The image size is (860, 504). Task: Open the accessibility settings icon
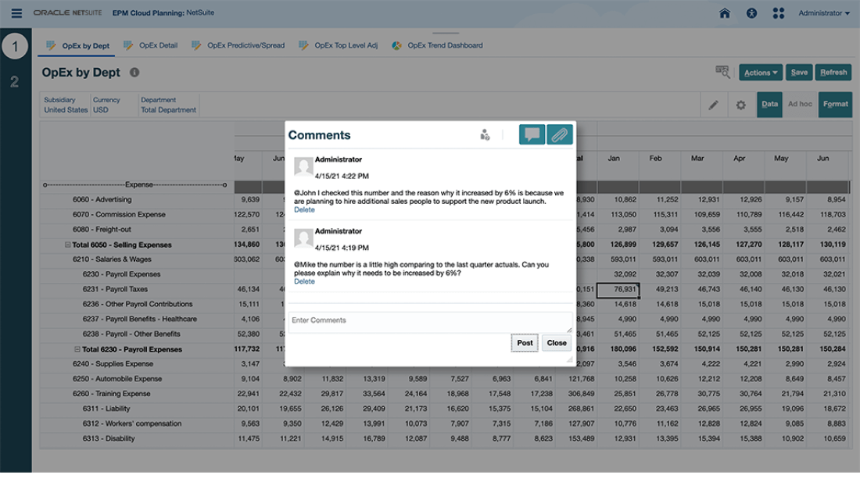point(751,13)
